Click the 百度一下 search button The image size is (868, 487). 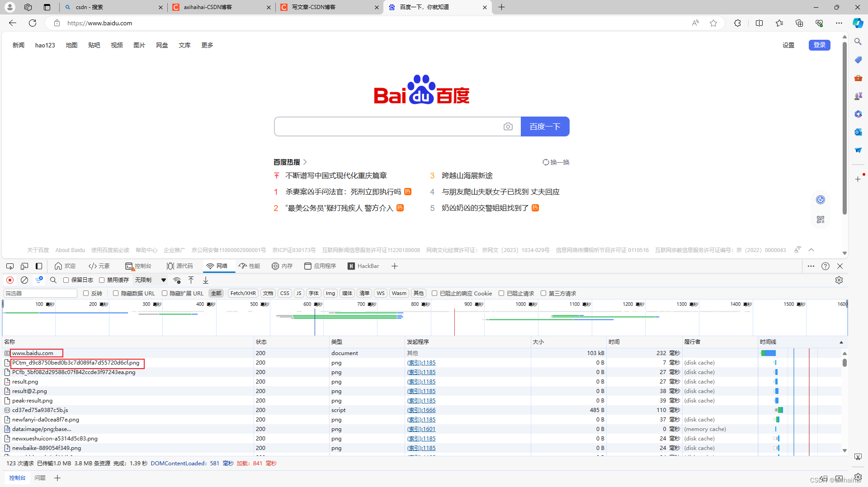pos(545,126)
